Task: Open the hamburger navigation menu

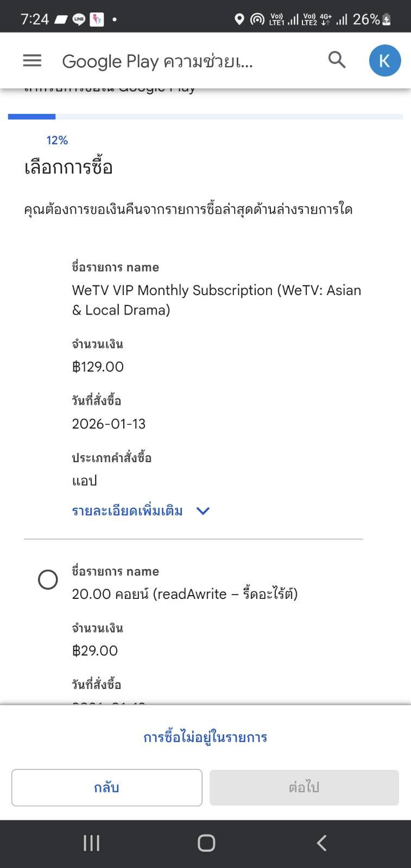Action: (32, 60)
